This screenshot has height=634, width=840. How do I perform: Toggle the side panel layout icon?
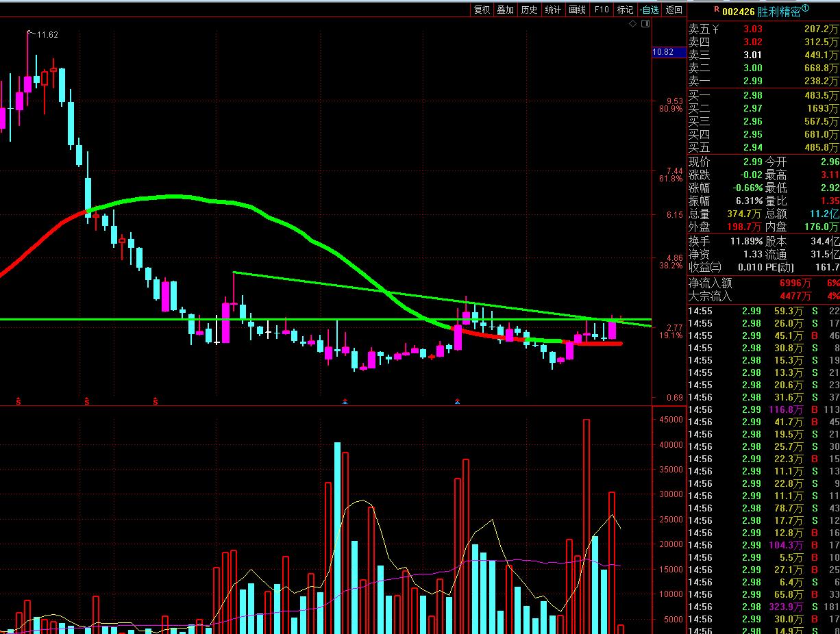tap(645, 25)
